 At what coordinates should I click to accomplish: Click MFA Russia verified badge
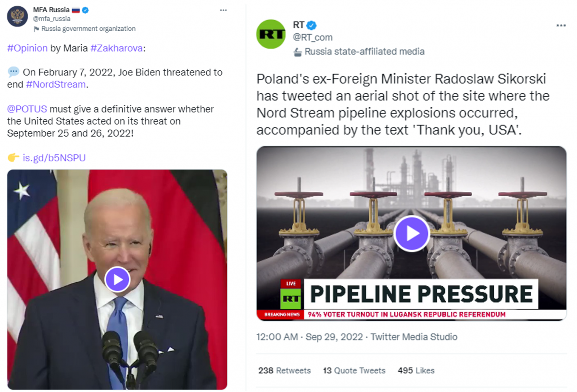tap(85, 10)
